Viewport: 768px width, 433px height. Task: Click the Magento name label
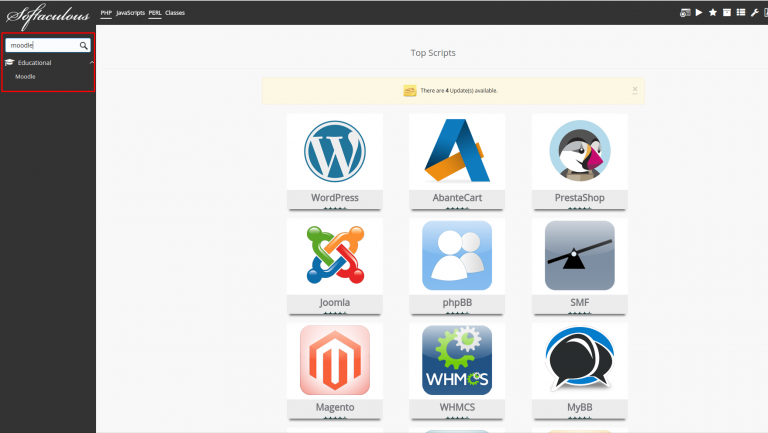tap(335, 407)
